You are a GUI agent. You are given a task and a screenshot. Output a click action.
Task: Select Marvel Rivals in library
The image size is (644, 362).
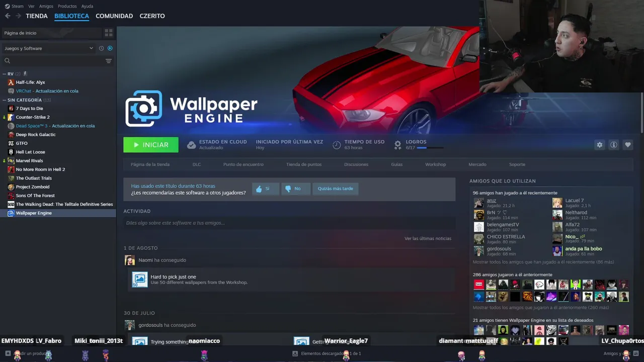29,161
